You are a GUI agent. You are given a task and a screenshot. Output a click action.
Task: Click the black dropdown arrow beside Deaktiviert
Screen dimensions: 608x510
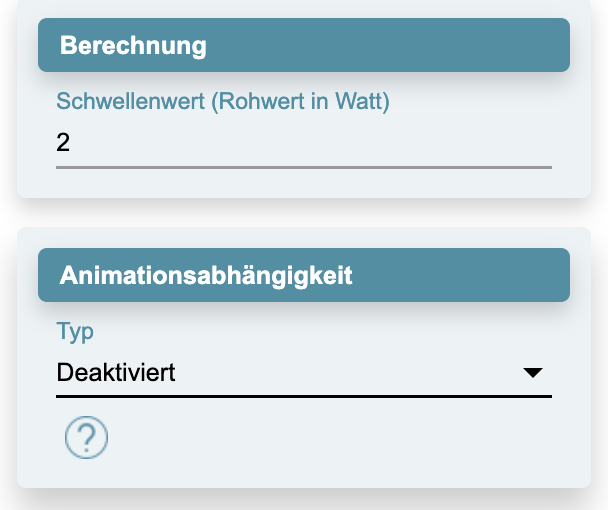533,373
